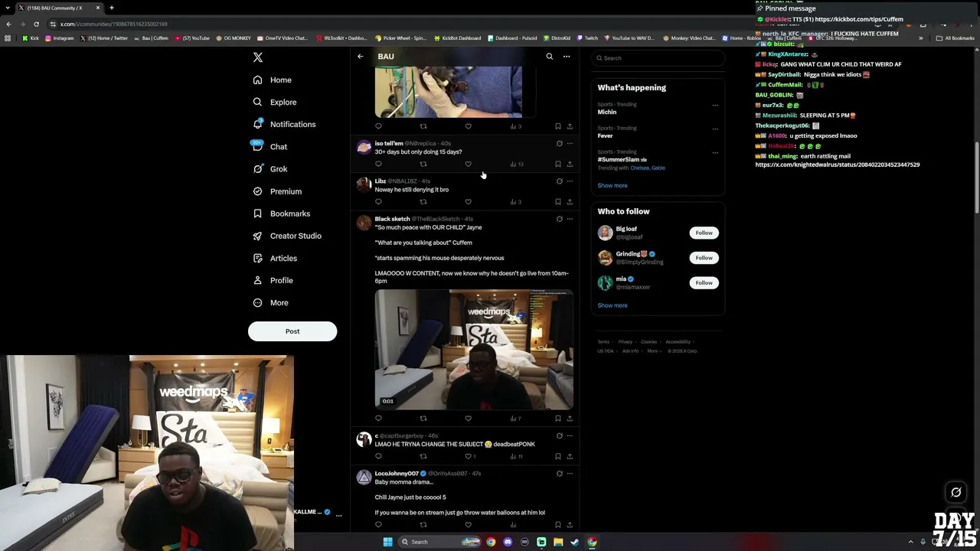The image size is (980, 551).
Task: Bookmark Black sketch's video post
Action: pyautogui.click(x=558, y=419)
